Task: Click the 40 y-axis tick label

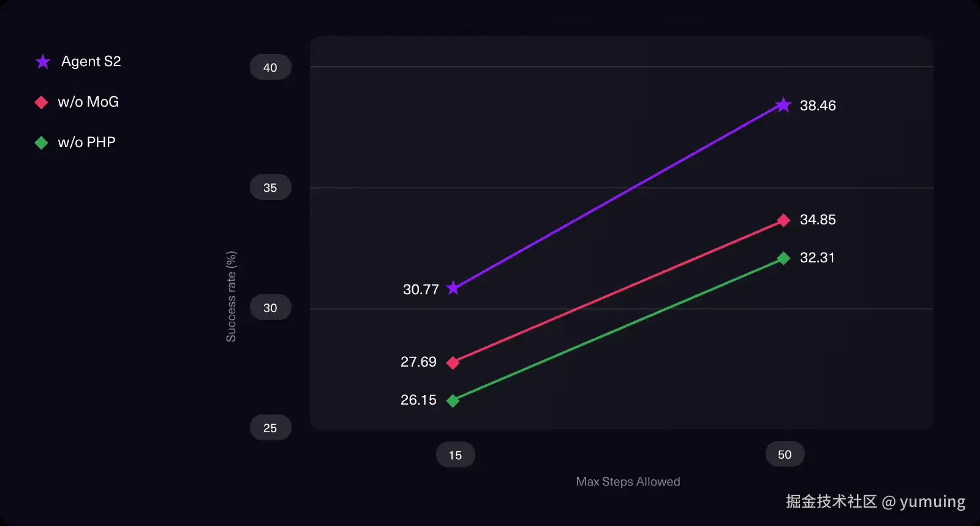Action: (x=270, y=67)
